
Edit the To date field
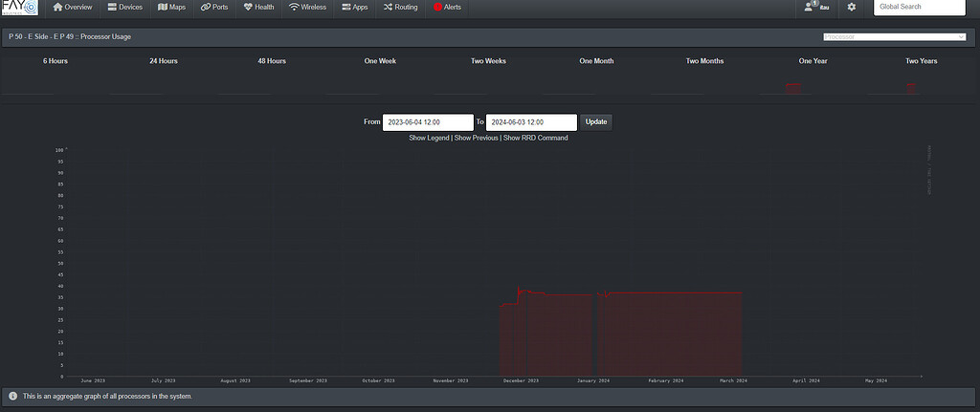(531, 122)
